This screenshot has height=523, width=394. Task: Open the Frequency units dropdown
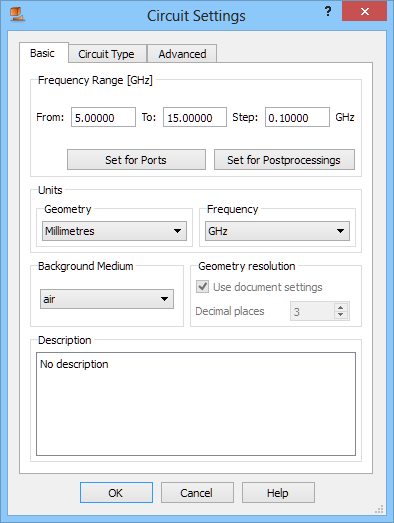277,231
